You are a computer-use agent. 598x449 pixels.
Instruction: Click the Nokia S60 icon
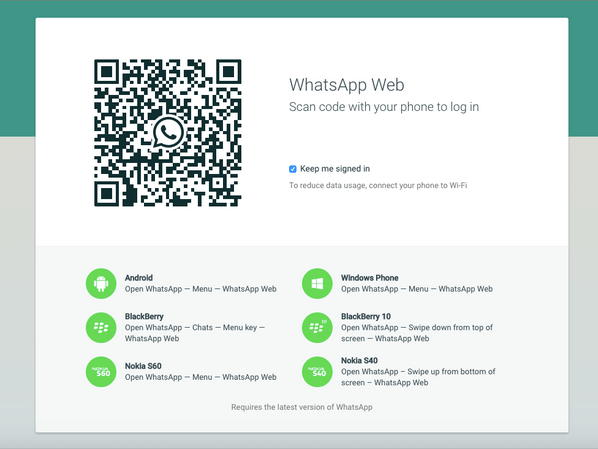[101, 372]
